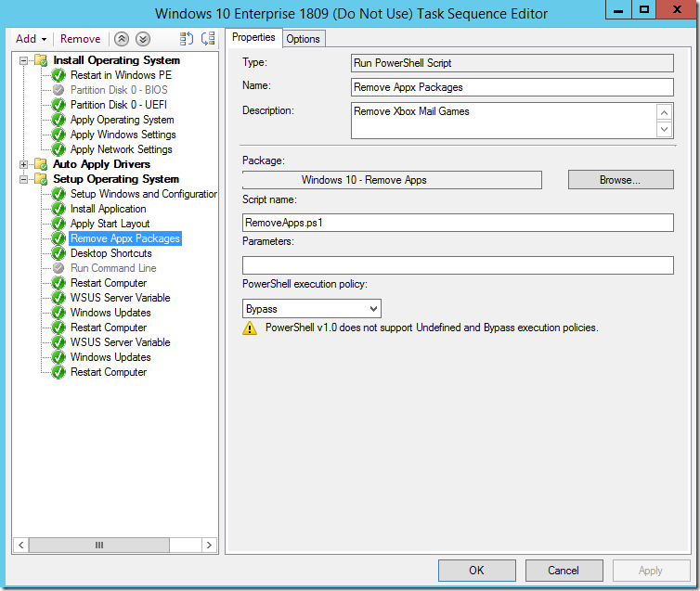This screenshot has height=591, width=700.
Task: Expand the Auto Apply Drivers group
Action: tap(23, 164)
